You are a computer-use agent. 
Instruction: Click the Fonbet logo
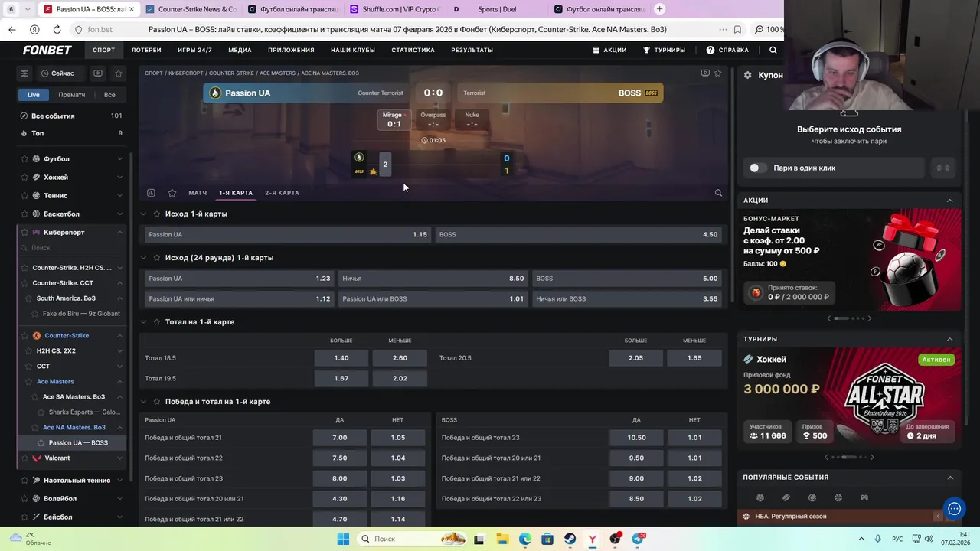(x=47, y=50)
